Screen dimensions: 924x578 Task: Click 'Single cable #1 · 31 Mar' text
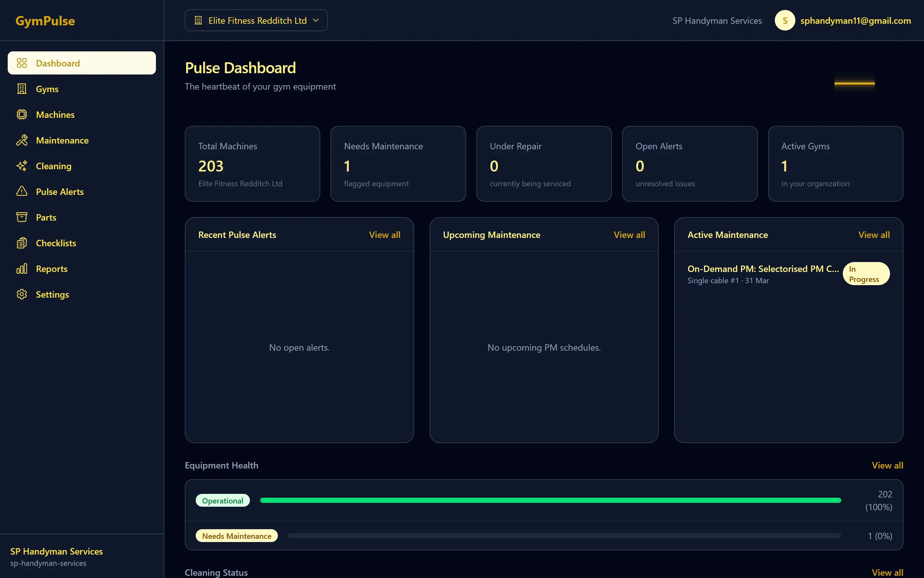click(728, 281)
